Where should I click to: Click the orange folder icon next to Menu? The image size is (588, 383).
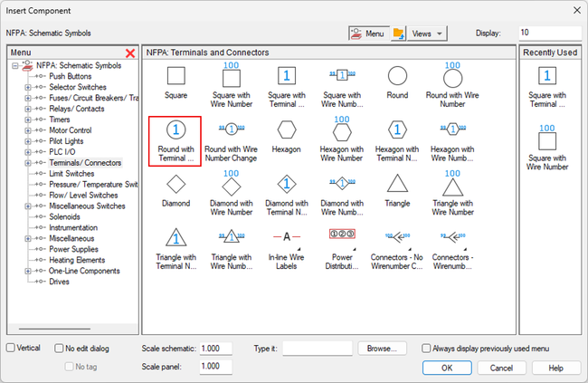click(x=398, y=34)
